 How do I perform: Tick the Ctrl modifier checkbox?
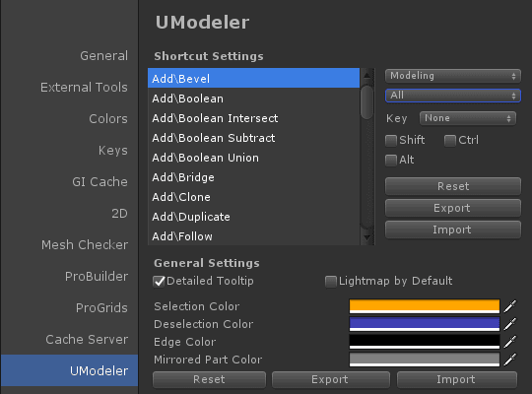(450, 140)
